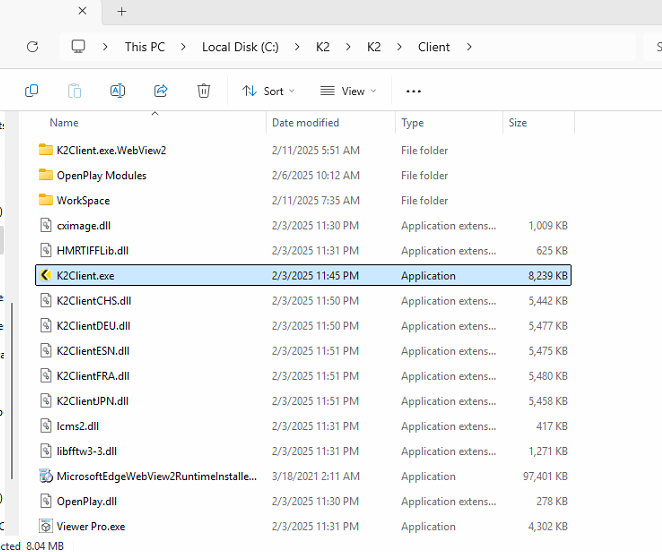Viewport: 662px width, 552px height.
Task: Navigate to Local Disk (C:) in breadcrumb
Action: point(240,47)
